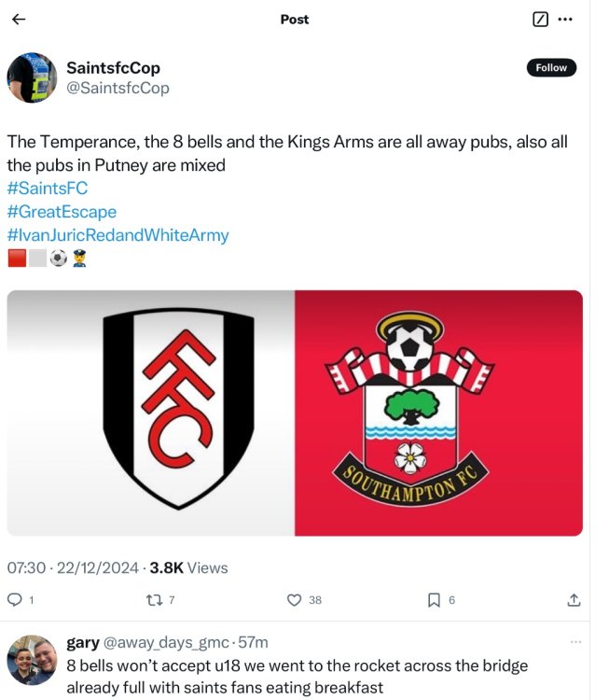
Task: Reply to the post with comment icon
Action: (x=15, y=599)
